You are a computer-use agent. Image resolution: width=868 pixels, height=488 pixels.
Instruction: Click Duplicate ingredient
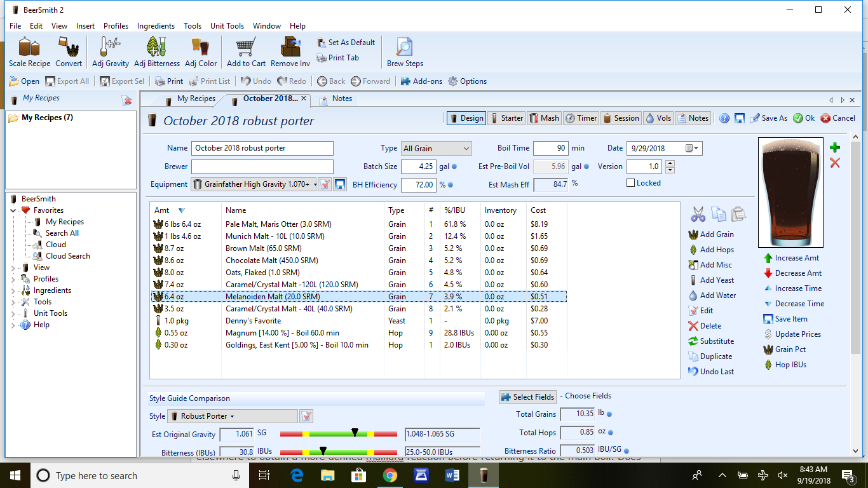point(710,356)
